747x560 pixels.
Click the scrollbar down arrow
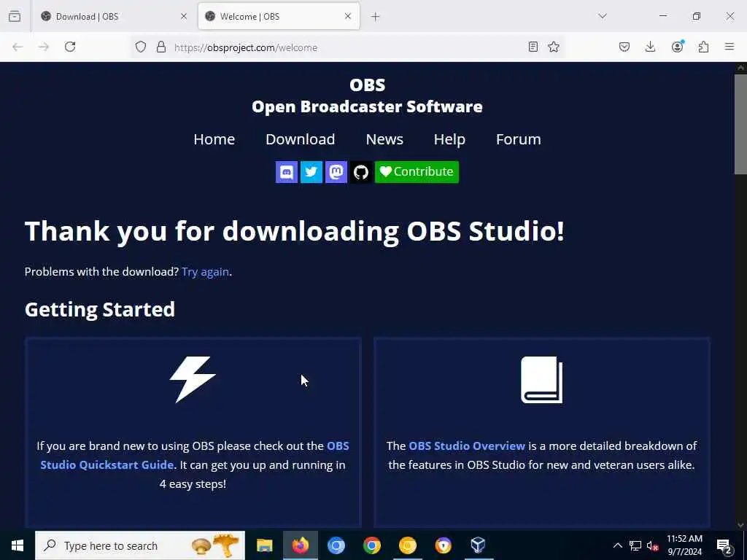tap(740, 525)
